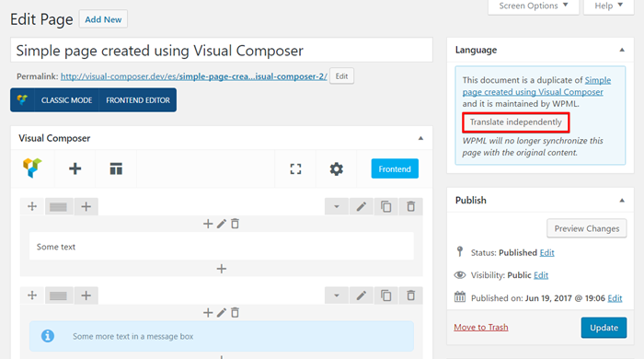Viewport: 644px width, 359px height.
Task: Switch to Frontend Editor
Action: 138,100
